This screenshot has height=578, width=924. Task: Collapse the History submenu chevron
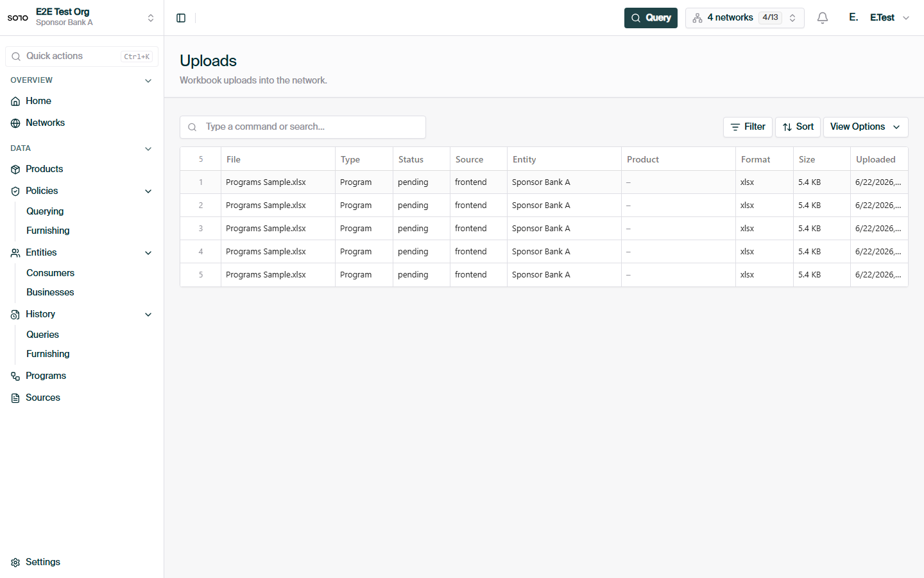pos(148,315)
